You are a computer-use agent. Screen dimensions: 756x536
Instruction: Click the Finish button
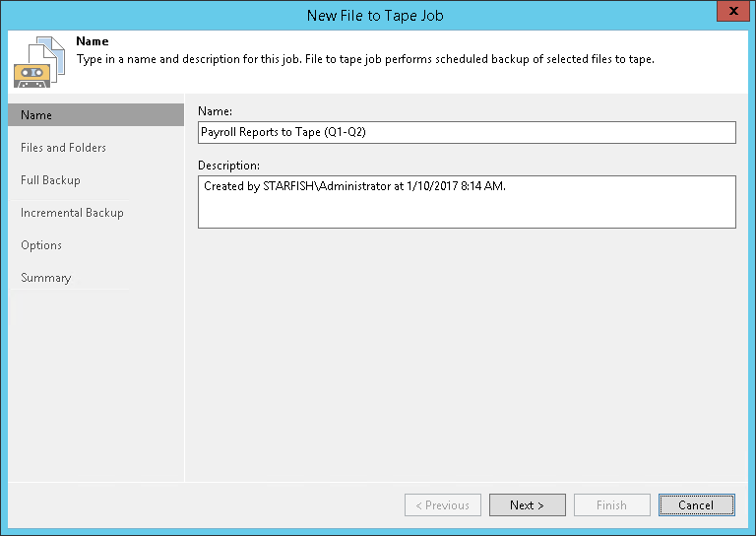click(x=611, y=505)
